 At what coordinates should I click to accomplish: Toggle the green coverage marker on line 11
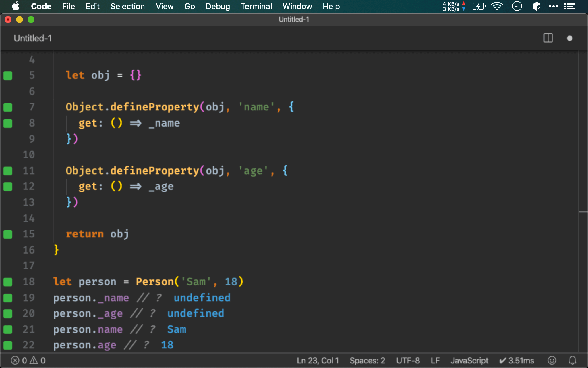[8, 171]
